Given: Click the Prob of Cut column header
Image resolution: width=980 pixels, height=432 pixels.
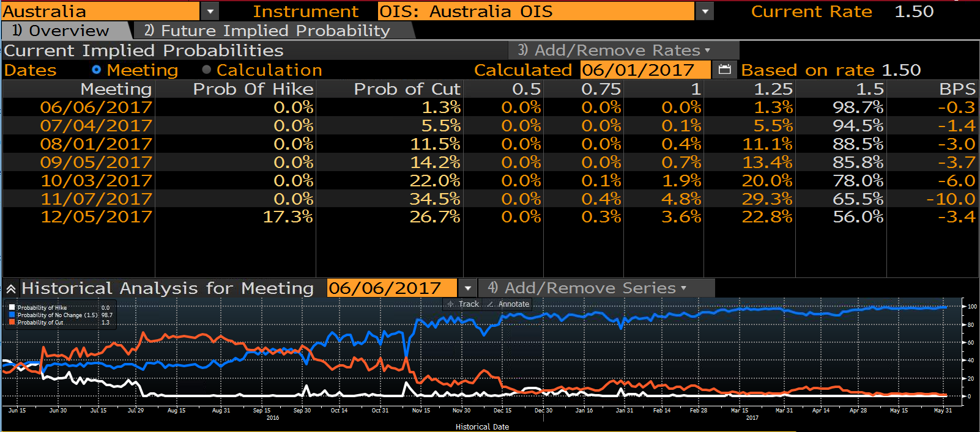Looking at the screenshot, I should point(407,89).
